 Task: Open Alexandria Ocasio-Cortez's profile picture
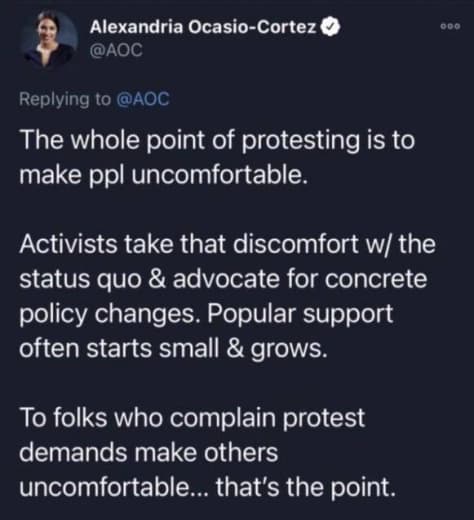click(49, 39)
